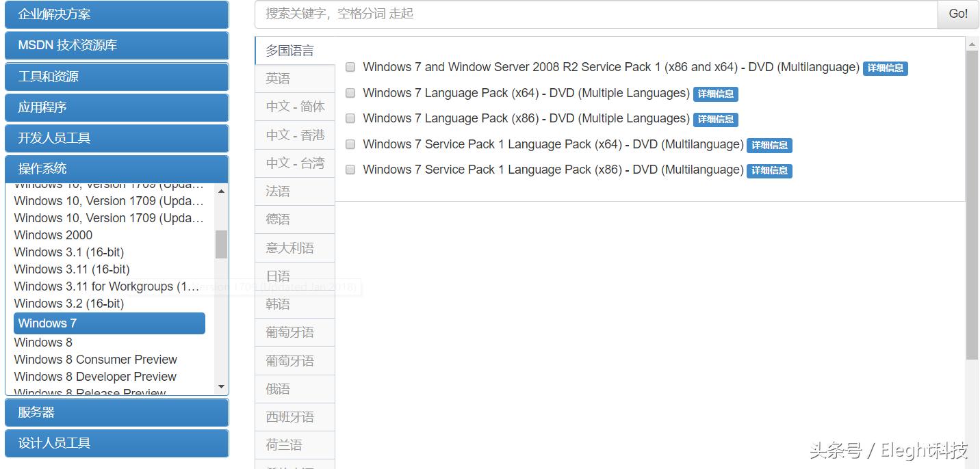Click the Go! search button
The width and height of the screenshot is (980, 469).
(x=957, y=14)
